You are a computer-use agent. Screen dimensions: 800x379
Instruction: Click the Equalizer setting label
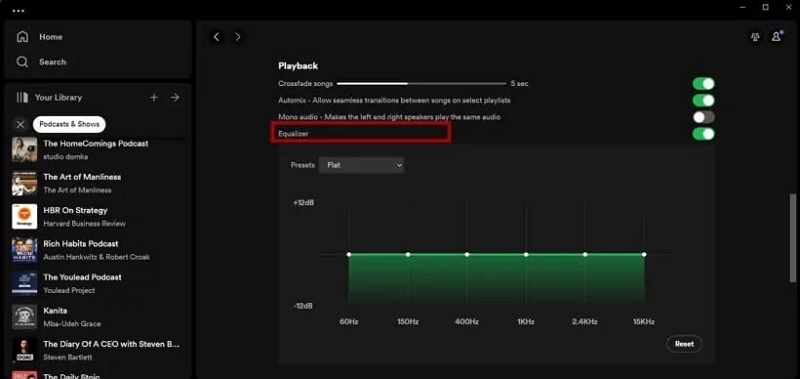click(293, 134)
